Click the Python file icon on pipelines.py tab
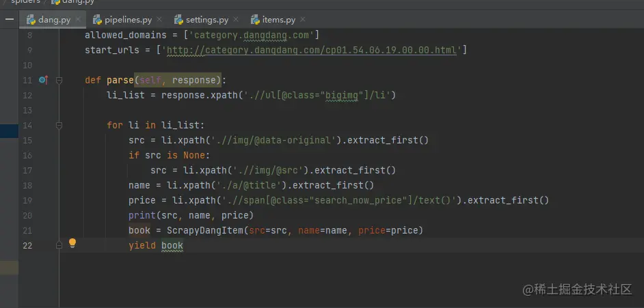 pyautogui.click(x=97, y=19)
